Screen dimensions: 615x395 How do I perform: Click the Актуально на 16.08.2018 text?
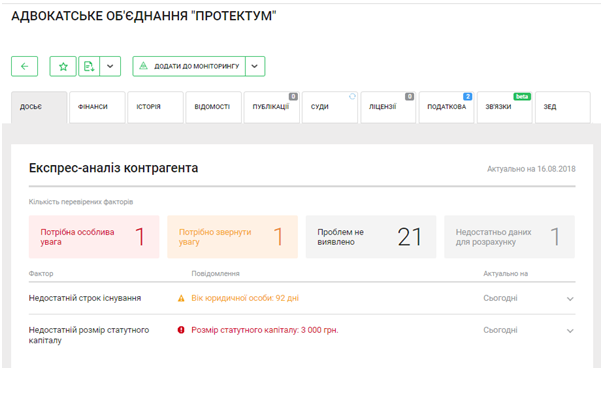pos(531,169)
